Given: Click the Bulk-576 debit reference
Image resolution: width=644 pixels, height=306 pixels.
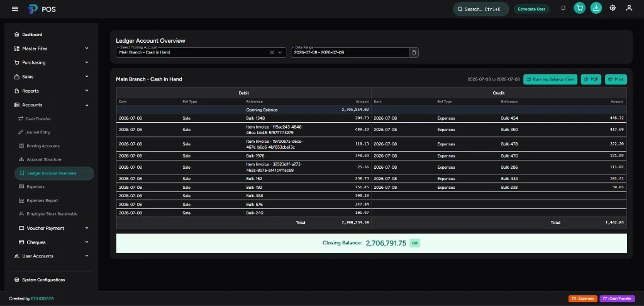Looking at the screenshot, I should (255, 205).
